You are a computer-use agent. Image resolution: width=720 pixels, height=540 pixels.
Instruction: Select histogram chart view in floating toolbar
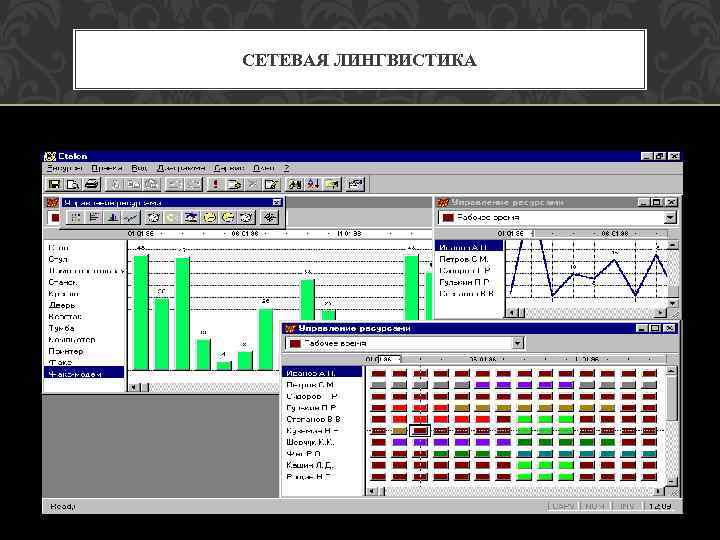pos(112,217)
